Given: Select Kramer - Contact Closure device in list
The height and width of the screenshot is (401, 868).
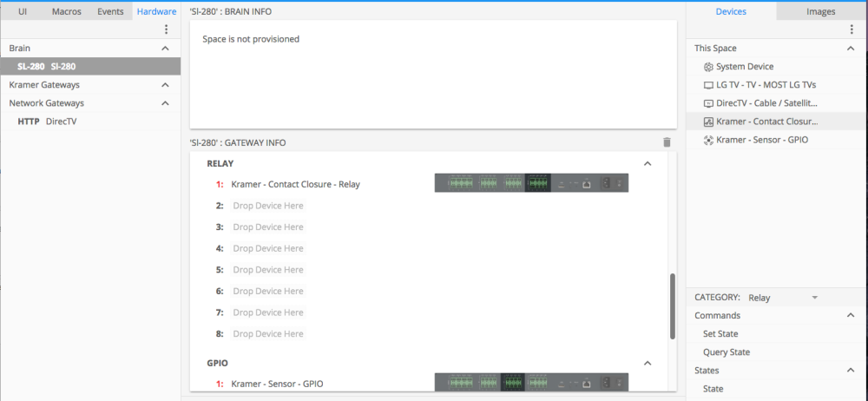Looking at the screenshot, I should click(x=777, y=122).
